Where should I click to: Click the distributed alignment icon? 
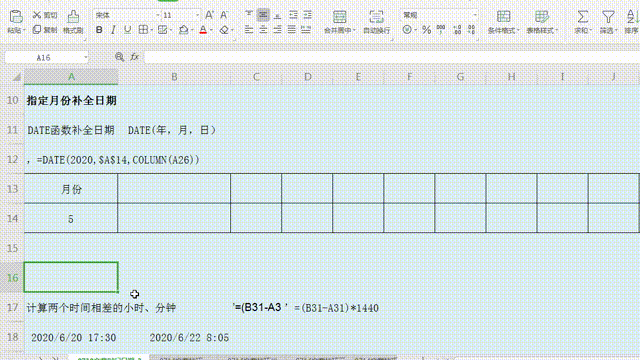tap(306, 30)
